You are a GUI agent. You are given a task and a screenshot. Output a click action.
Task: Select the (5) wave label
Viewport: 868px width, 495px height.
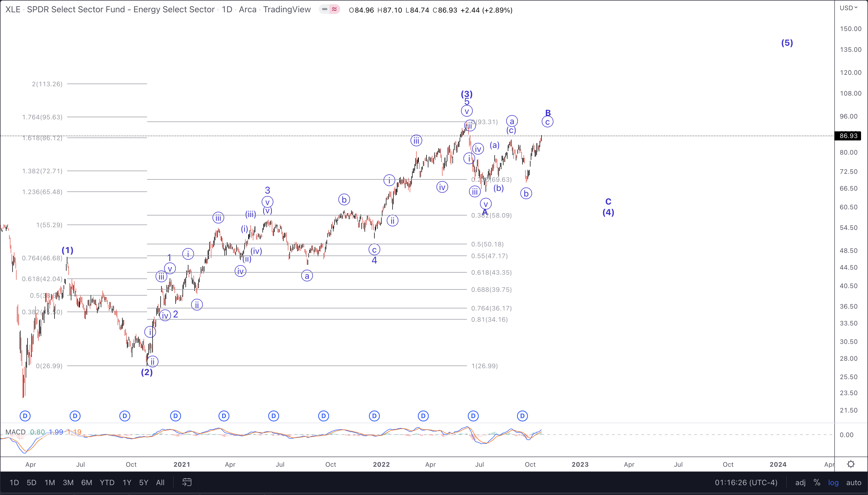click(x=787, y=43)
